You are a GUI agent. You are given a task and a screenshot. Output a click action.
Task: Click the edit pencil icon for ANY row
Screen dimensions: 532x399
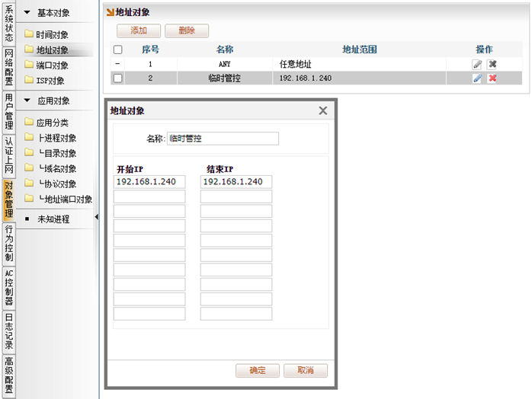pyautogui.click(x=477, y=64)
